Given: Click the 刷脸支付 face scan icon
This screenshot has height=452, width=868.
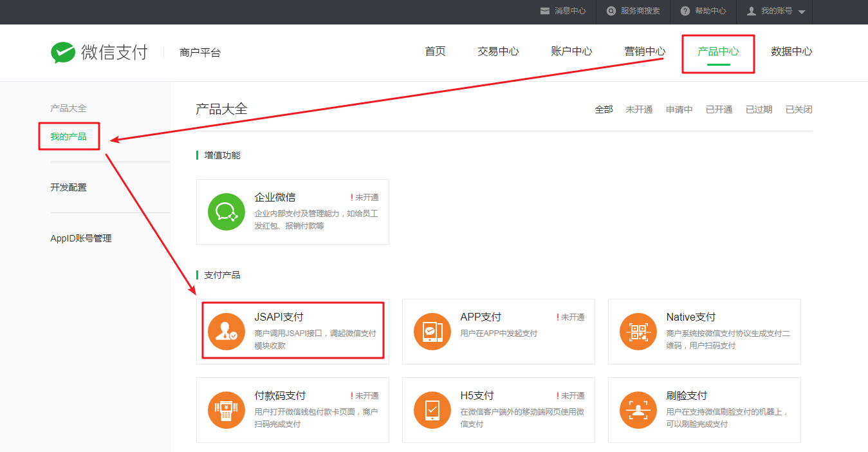Looking at the screenshot, I should point(638,410).
